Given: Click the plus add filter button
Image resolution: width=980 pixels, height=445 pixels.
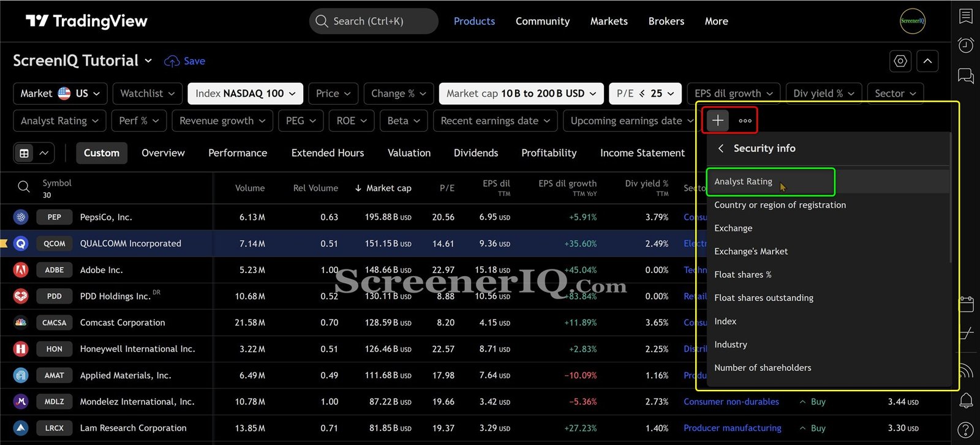Looking at the screenshot, I should tap(718, 121).
